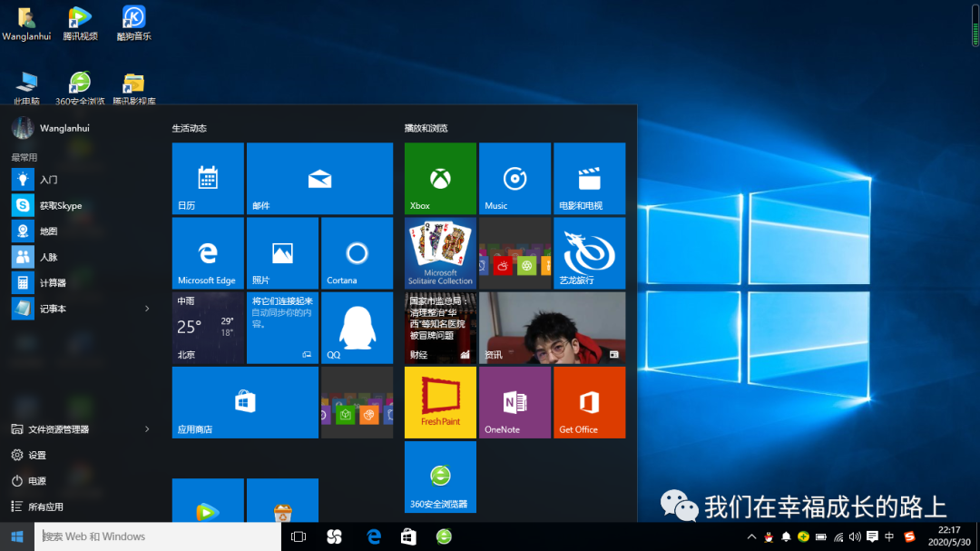This screenshot has height=551, width=980.
Task: Open the action center icon
Action: coord(873,536)
